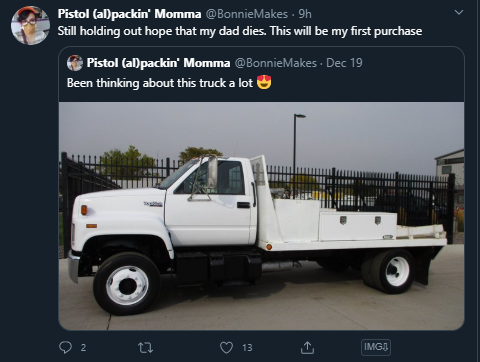The height and width of the screenshot is (362, 480).
Task: Expand the tweet options chevron
Action: [x=459, y=13]
